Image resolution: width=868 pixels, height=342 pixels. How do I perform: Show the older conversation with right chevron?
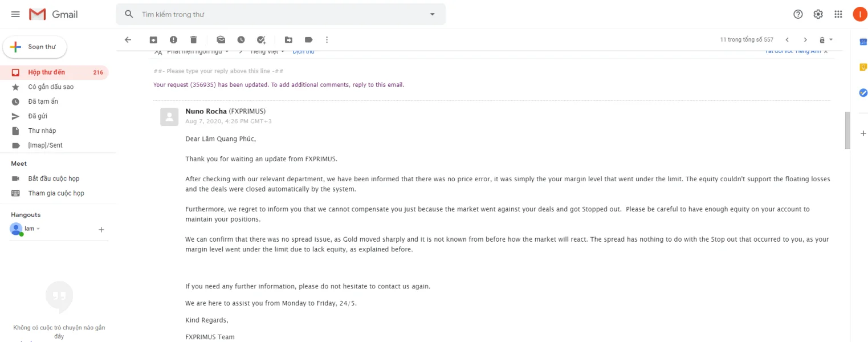tap(805, 40)
